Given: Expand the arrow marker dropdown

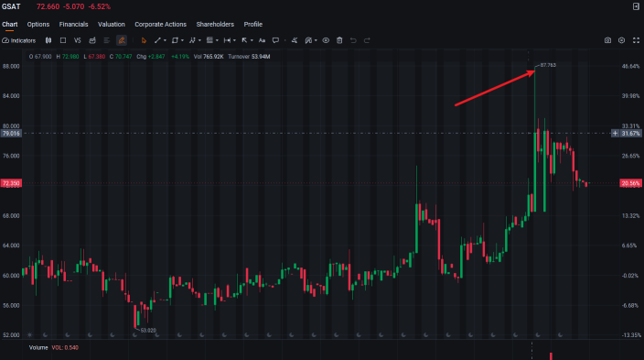Looking at the screenshot, I should tap(252, 40).
